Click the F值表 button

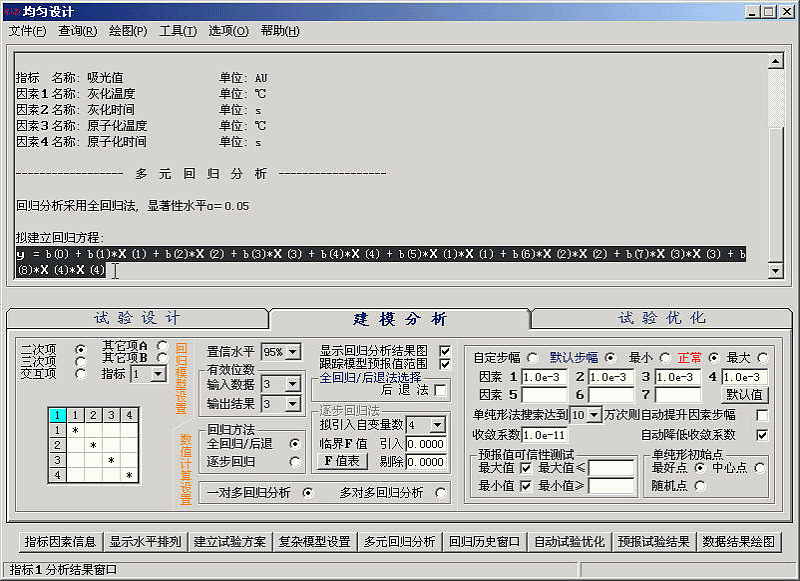pyautogui.click(x=342, y=462)
